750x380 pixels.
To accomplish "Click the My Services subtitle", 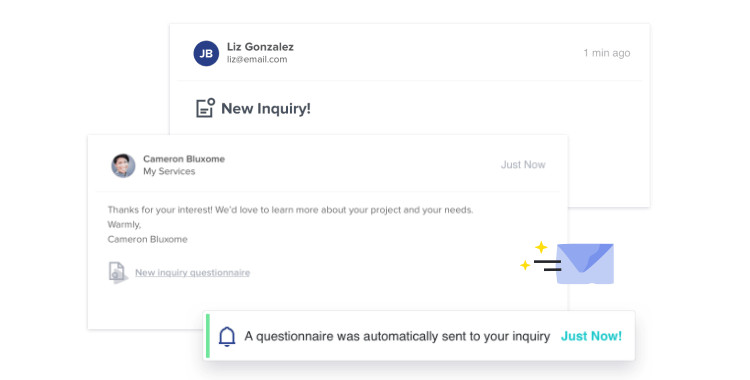I will pyautogui.click(x=169, y=171).
